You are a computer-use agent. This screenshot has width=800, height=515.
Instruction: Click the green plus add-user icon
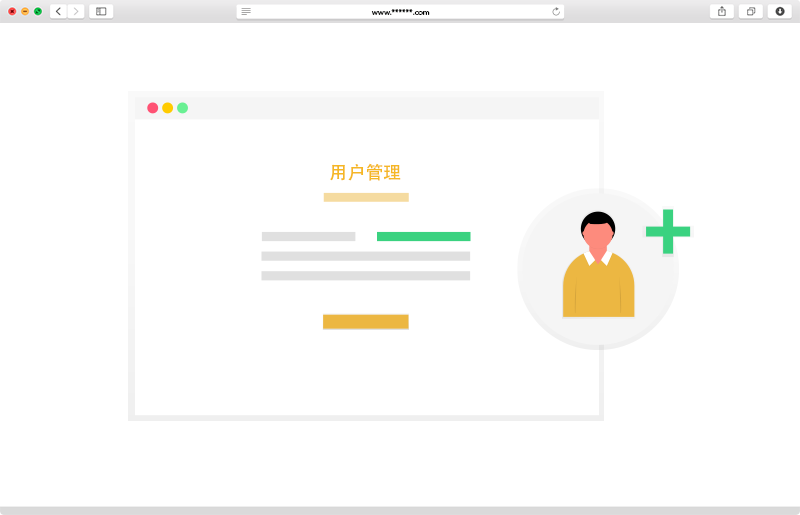click(x=668, y=231)
